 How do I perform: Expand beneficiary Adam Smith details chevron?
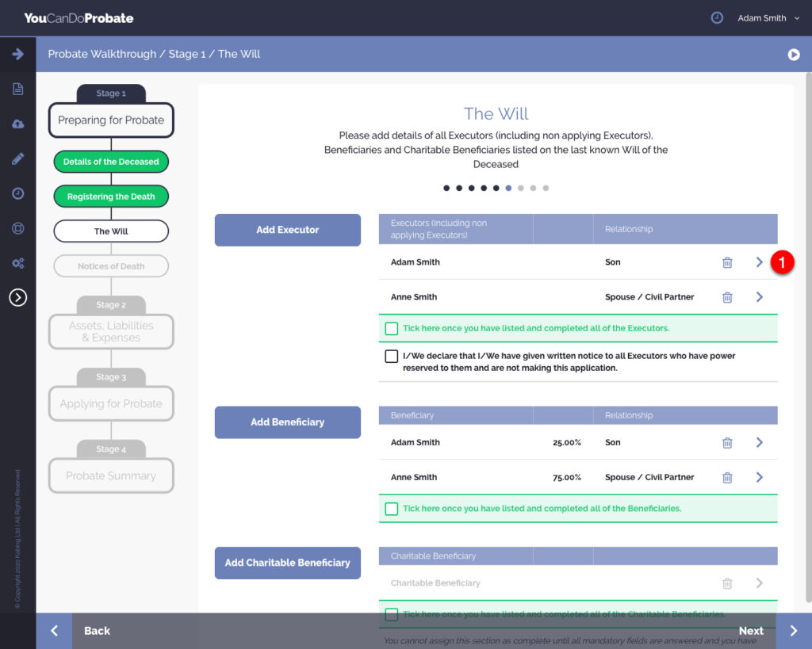[759, 443]
